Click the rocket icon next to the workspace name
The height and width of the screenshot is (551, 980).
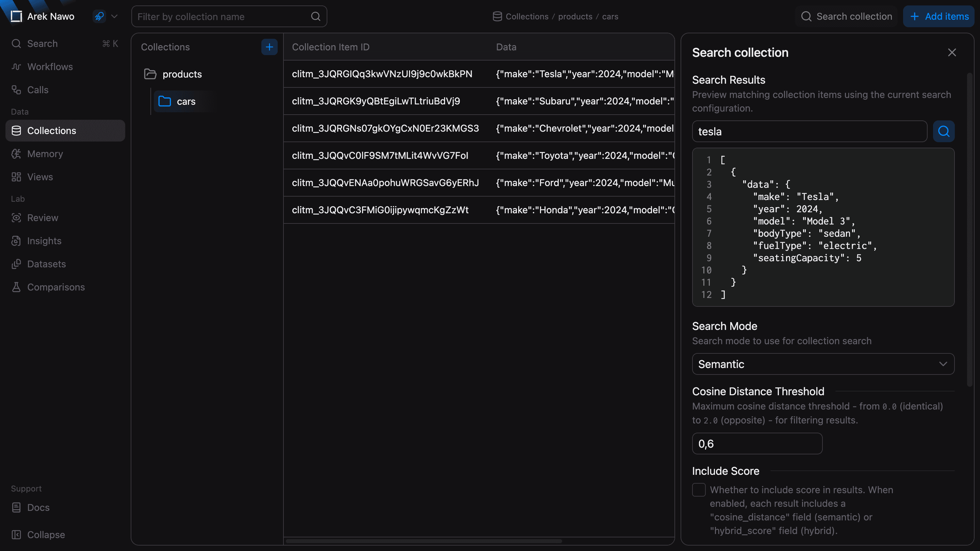click(99, 16)
